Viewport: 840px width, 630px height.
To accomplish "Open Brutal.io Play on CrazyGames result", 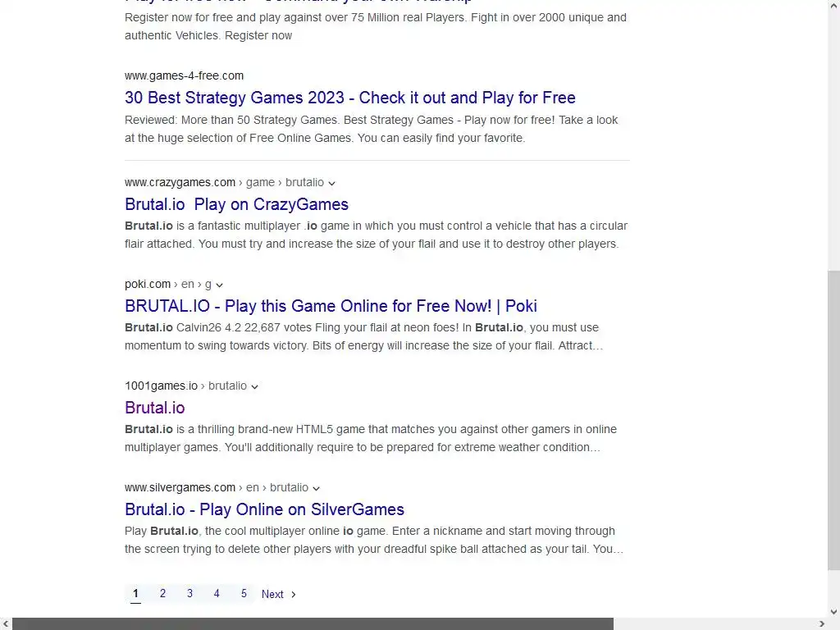I will coord(236,204).
